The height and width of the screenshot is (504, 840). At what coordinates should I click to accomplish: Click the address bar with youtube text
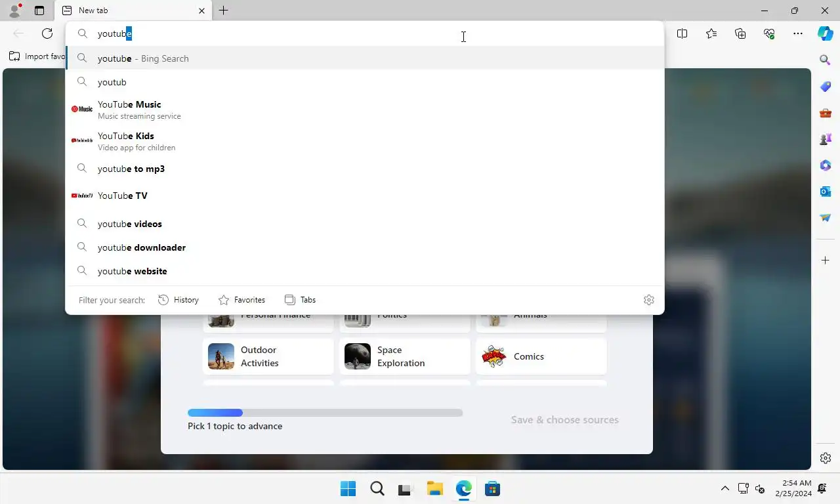[365, 33]
